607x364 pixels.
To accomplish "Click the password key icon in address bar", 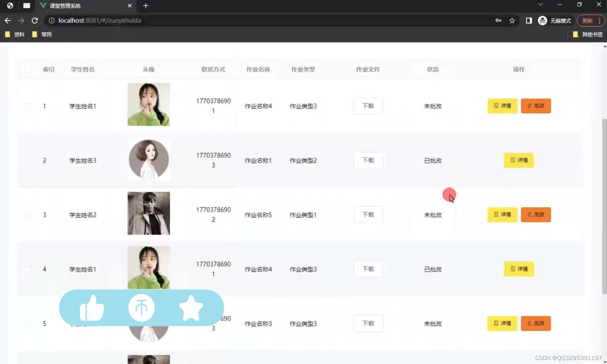I will (x=498, y=21).
